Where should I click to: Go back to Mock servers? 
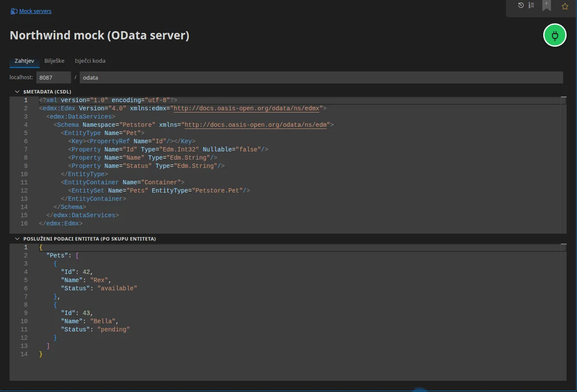[35, 11]
